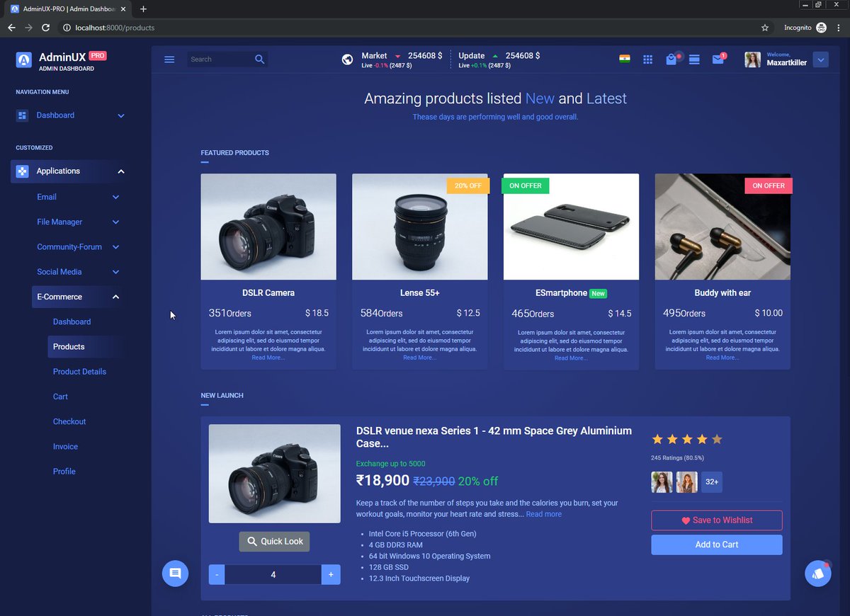The height and width of the screenshot is (616, 850).
Task: Increase quantity with the plus button
Action: pyautogui.click(x=331, y=575)
